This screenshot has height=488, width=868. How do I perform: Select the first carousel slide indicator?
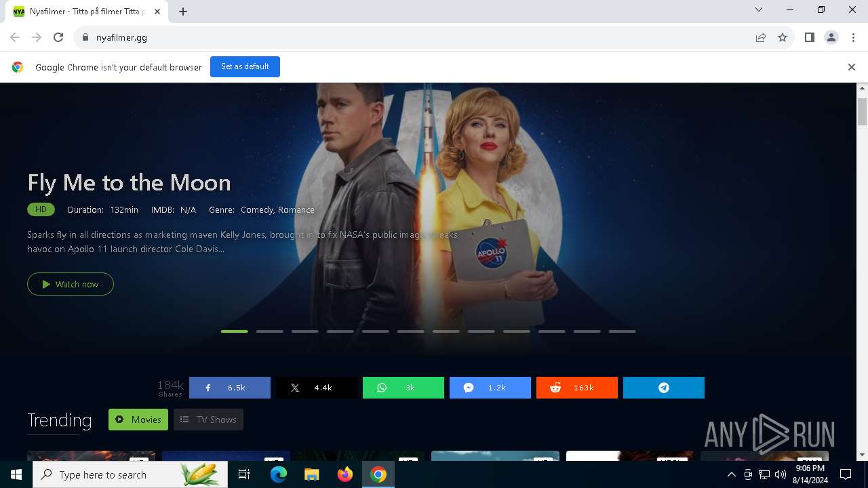235,331
